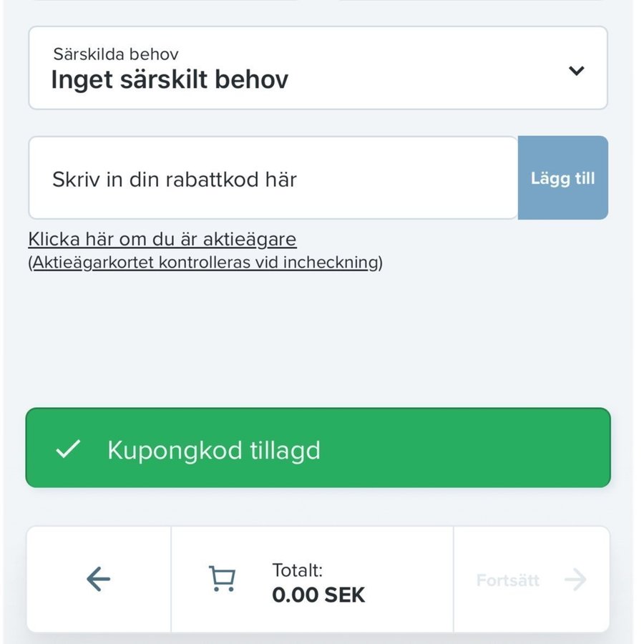Click the 0.00 SEK total amount

pos(318,595)
